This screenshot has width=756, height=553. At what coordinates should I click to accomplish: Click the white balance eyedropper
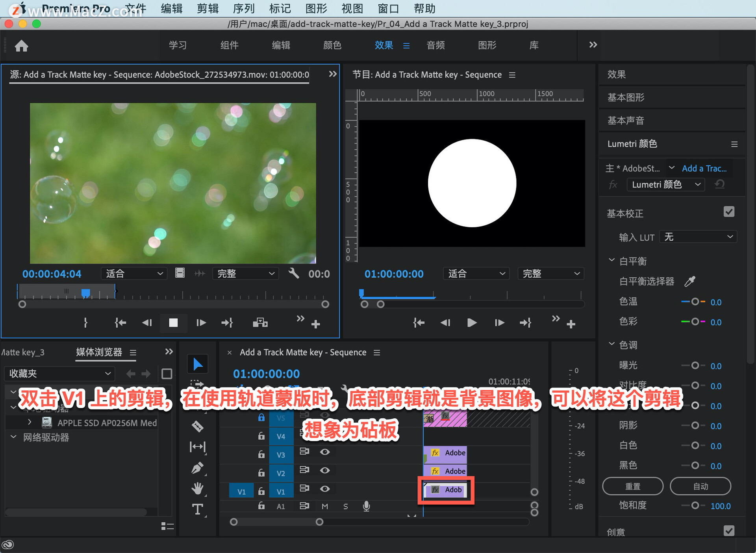690,281
